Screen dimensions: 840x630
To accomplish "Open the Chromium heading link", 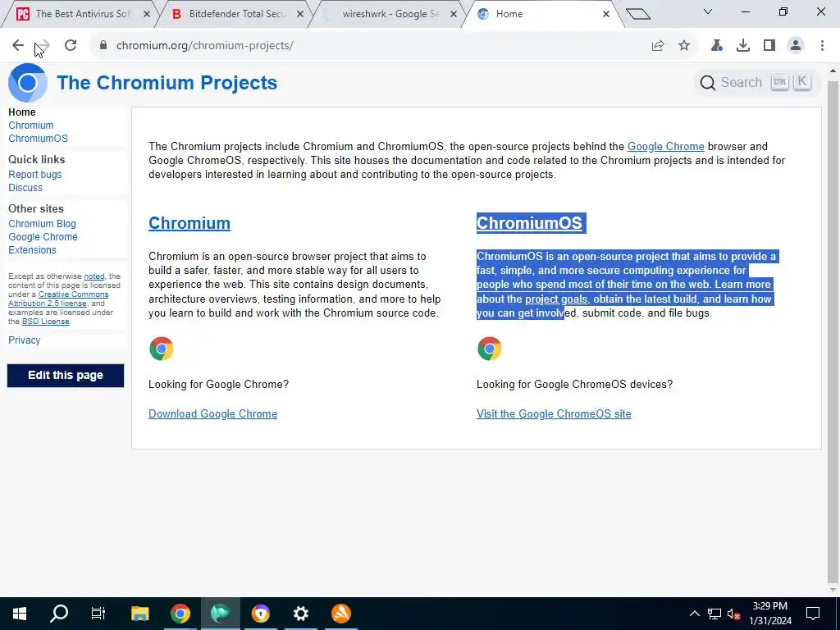I will click(189, 223).
